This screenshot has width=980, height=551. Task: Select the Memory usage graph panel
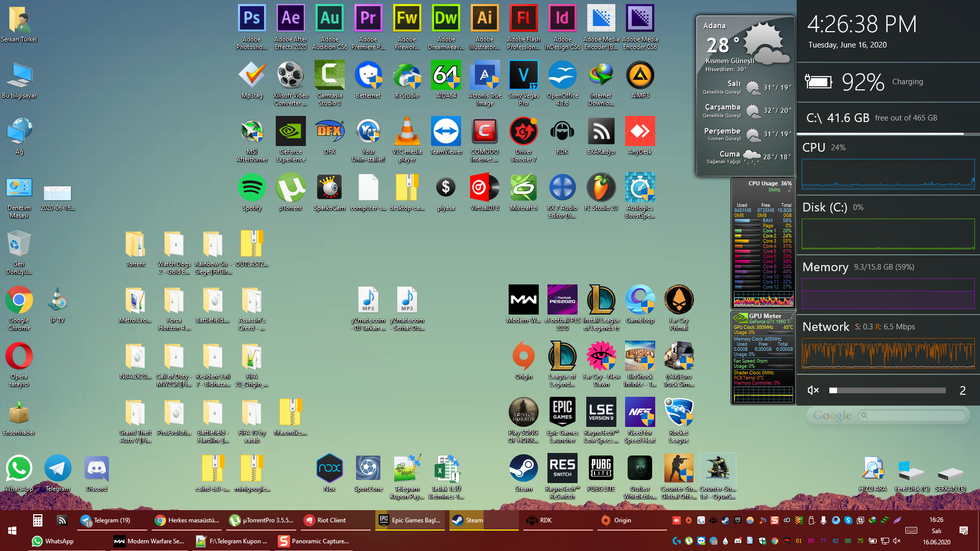point(888,294)
